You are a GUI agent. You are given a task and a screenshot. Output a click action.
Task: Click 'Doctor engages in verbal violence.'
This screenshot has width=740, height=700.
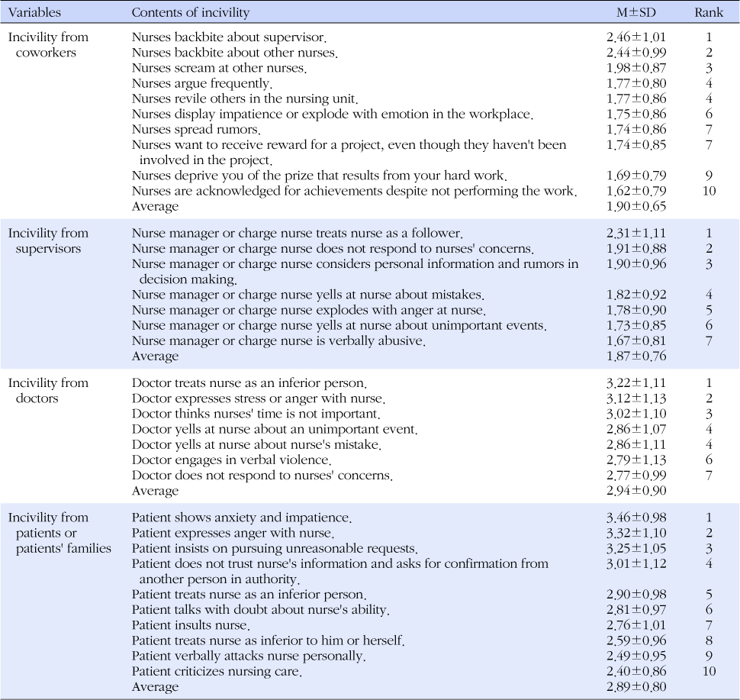[231, 460]
